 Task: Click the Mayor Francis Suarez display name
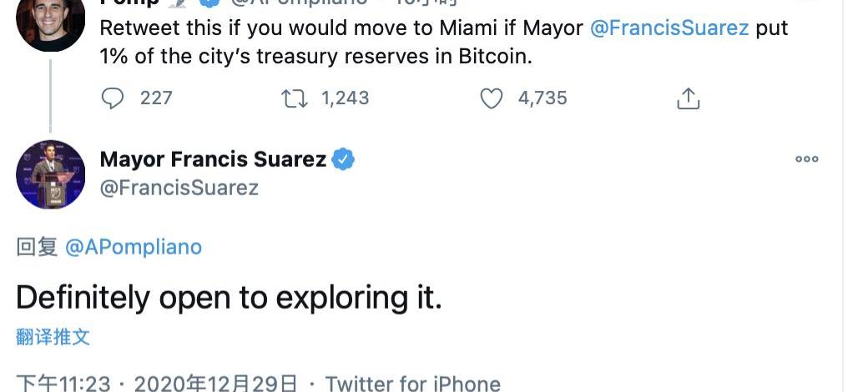213,159
